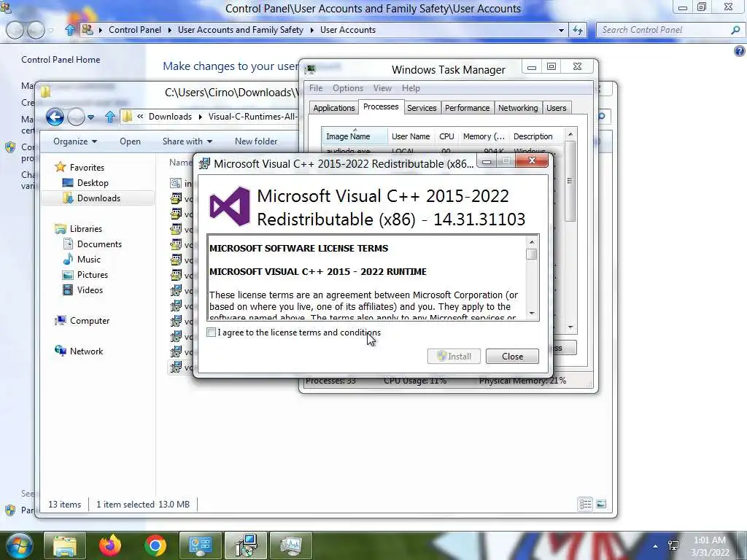Click the Back arrow in Explorer window
The height and width of the screenshot is (560, 747).
point(55,117)
